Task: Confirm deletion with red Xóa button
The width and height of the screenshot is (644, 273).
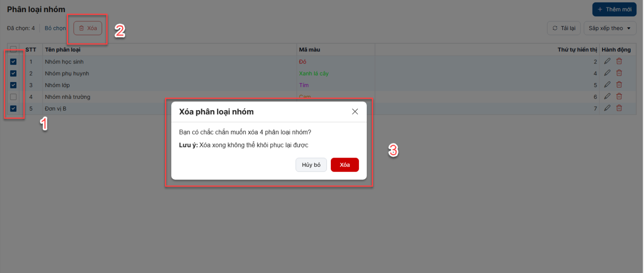Action: [345, 165]
